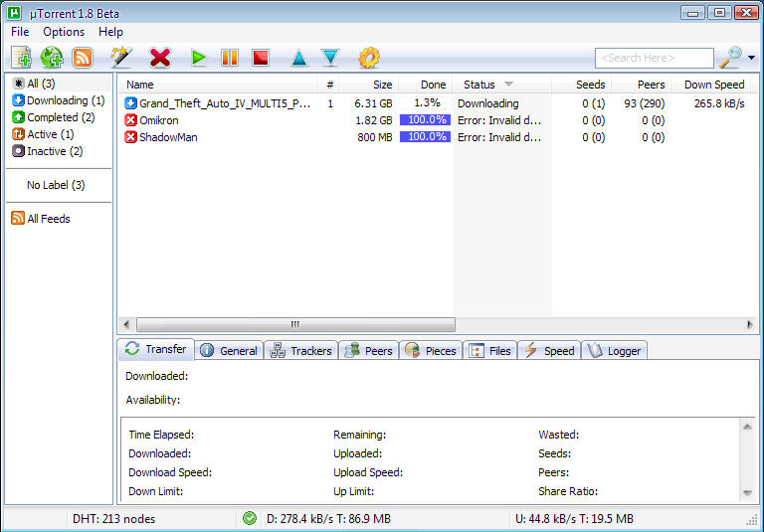The width and height of the screenshot is (764, 532).
Task: Switch to the Pieces tab
Action: (x=431, y=351)
